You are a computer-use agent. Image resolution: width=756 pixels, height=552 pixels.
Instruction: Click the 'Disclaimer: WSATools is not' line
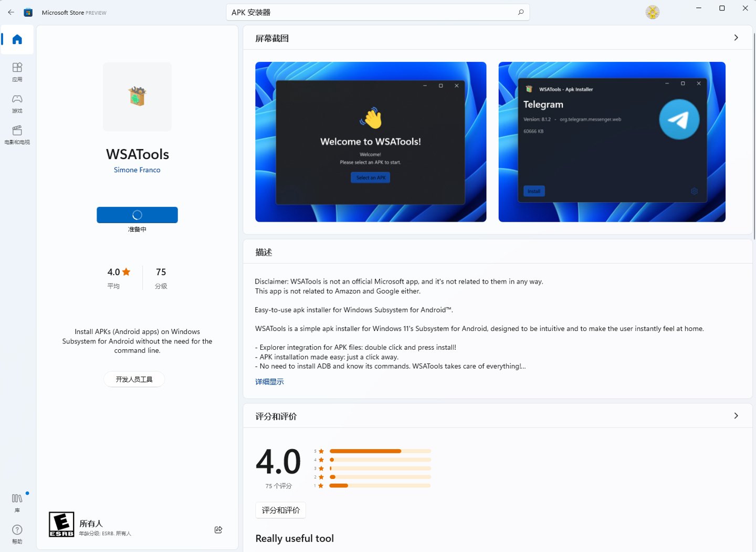pos(399,282)
